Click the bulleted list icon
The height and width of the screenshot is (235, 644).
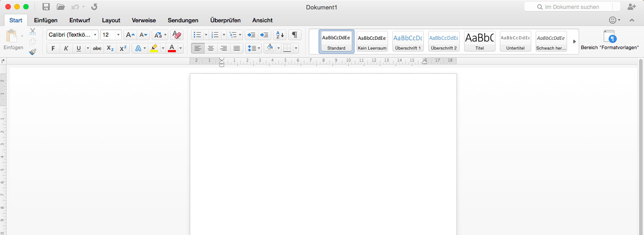[x=197, y=35]
